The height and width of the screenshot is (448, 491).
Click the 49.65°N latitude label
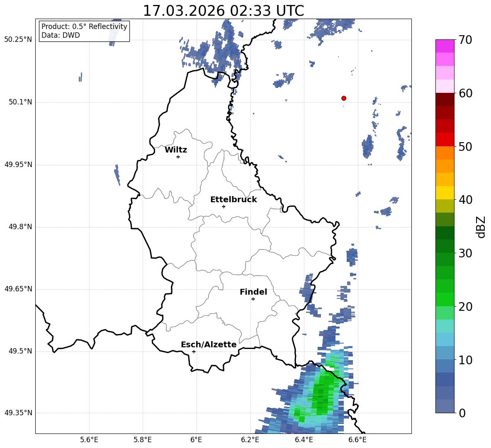click(18, 289)
